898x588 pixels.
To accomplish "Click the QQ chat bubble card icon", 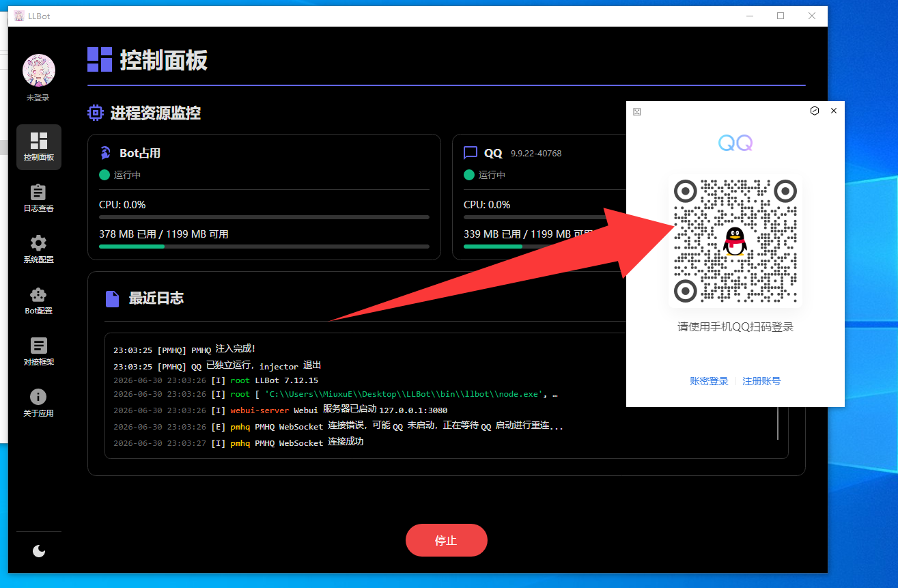I will click(471, 153).
